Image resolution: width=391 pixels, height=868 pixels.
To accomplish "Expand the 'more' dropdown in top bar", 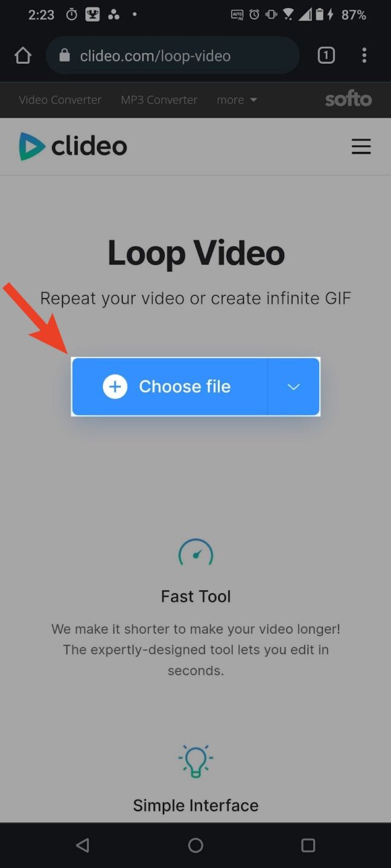I will coord(237,99).
